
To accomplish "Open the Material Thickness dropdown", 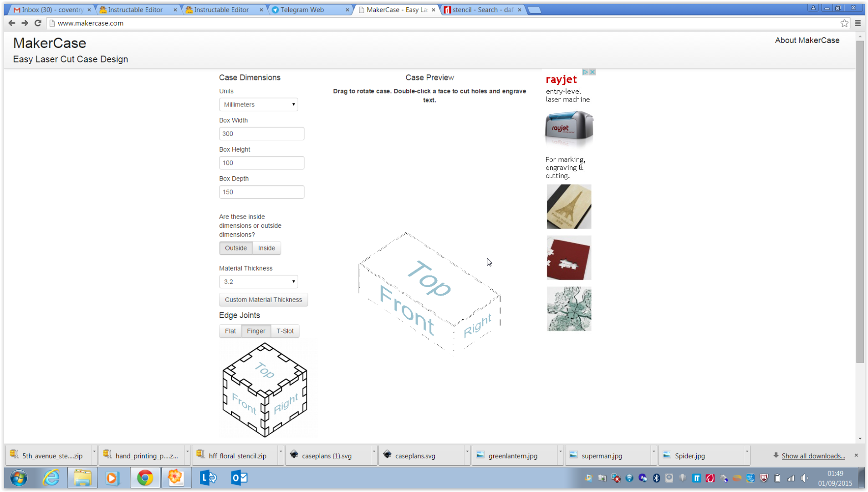I will [258, 282].
